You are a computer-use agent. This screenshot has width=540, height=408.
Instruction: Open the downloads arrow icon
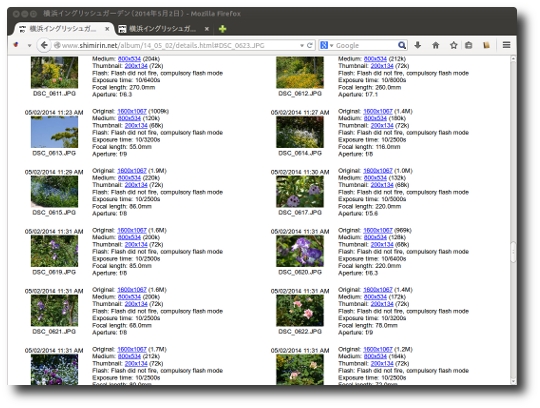tap(418, 45)
